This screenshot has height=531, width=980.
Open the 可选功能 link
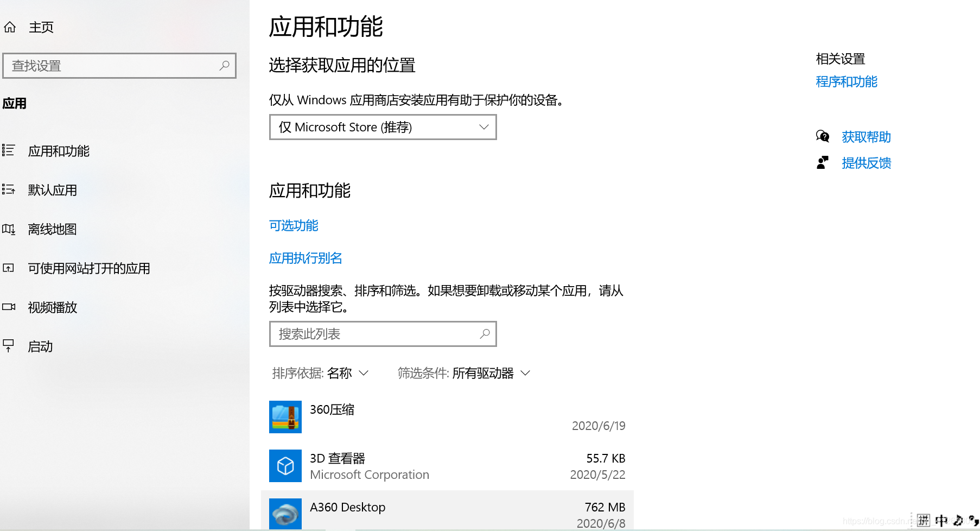point(294,225)
